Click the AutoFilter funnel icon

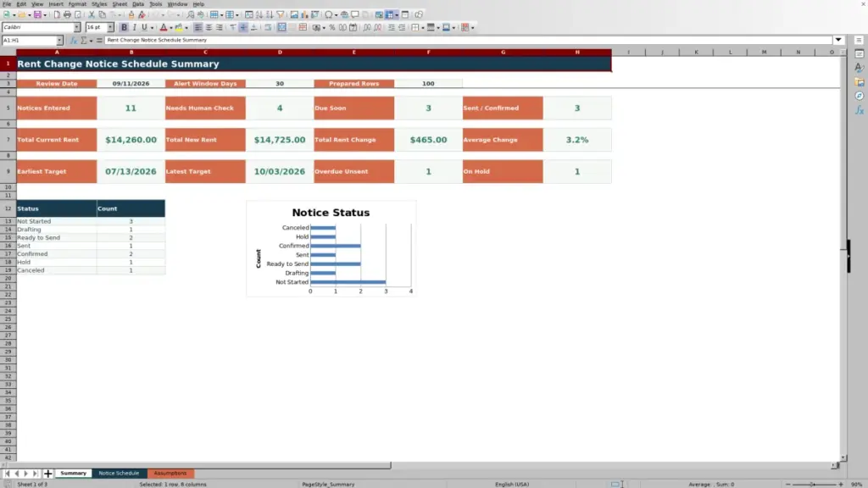(280, 14)
